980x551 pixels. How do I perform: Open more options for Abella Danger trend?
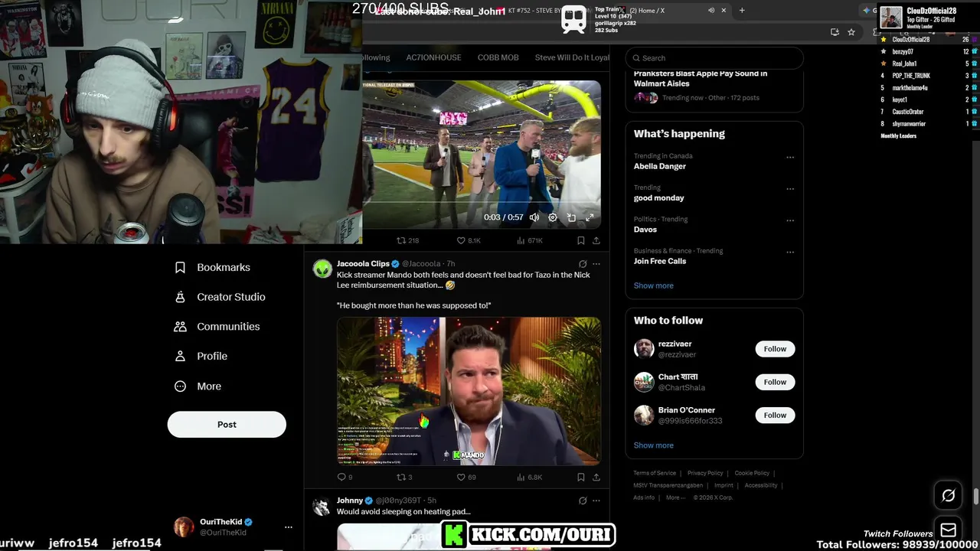(790, 158)
